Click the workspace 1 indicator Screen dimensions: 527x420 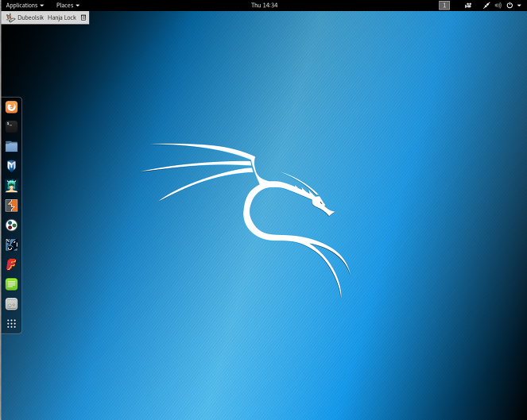pyautogui.click(x=444, y=6)
